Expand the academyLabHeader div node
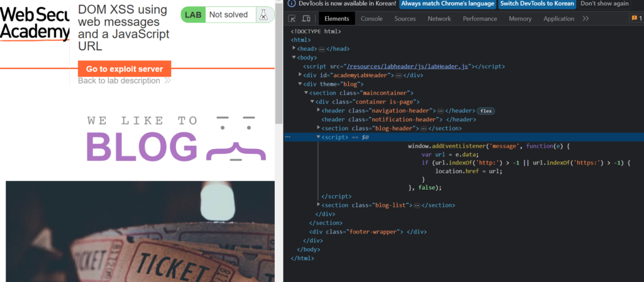This screenshot has width=644, height=282. click(x=300, y=75)
